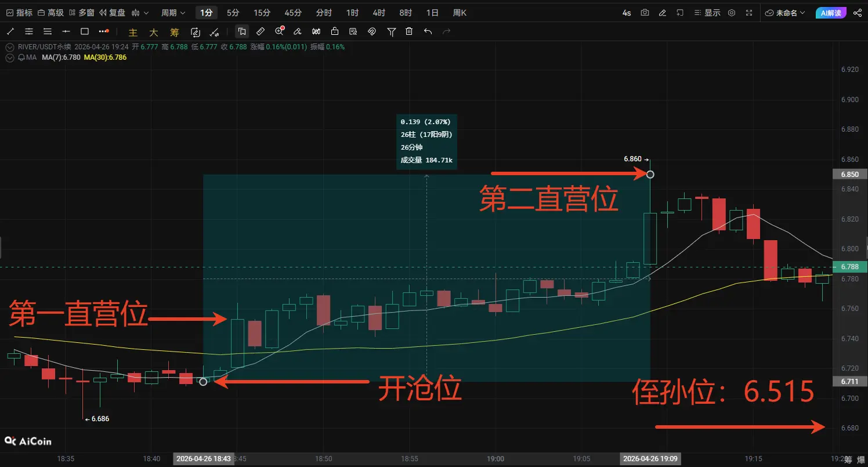Screen dimensions: 868x467
Task: Toggle the highlighted range measure tool
Action: pos(242,31)
